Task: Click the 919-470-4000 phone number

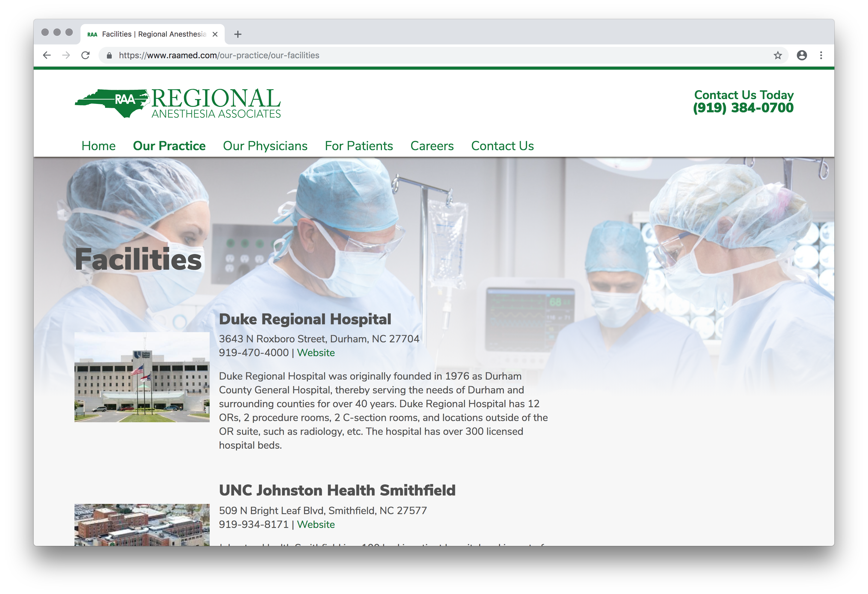Action: pyautogui.click(x=253, y=353)
